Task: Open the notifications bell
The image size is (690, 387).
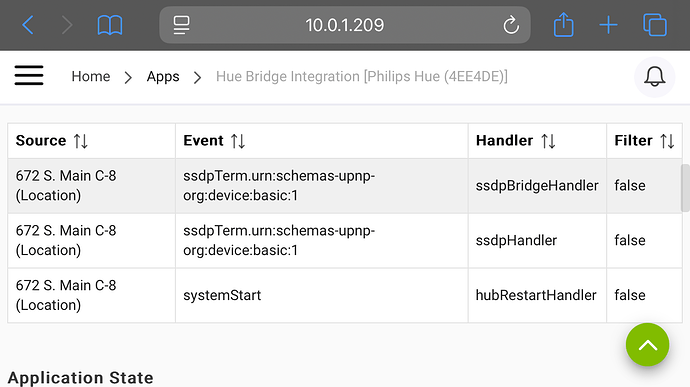Action: click(654, 77)
